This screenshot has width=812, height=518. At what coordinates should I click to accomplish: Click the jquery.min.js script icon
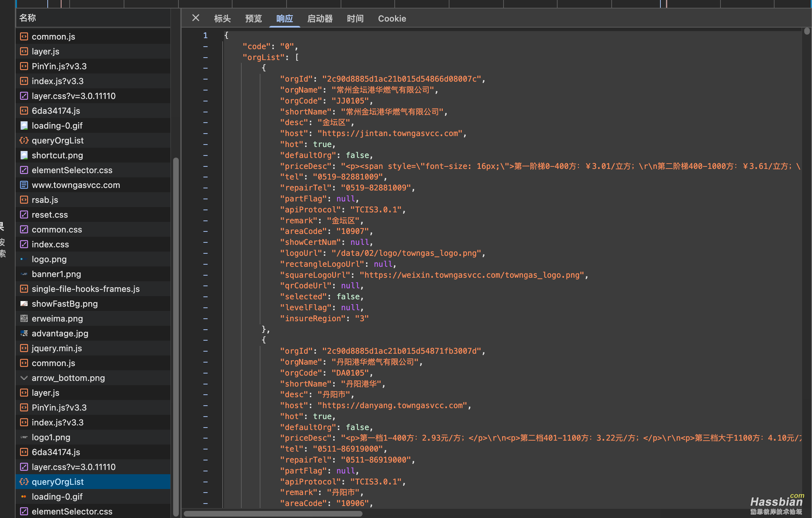pyautogui.click(x=24, y=348)
